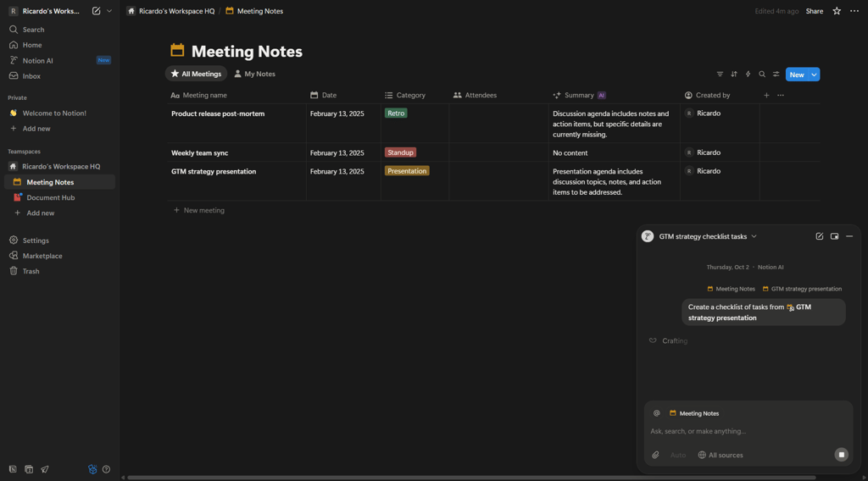This screenshot has height=481, width=868.
Task: Open the column options three-dot icon
Action: click(x=781, y=95)
